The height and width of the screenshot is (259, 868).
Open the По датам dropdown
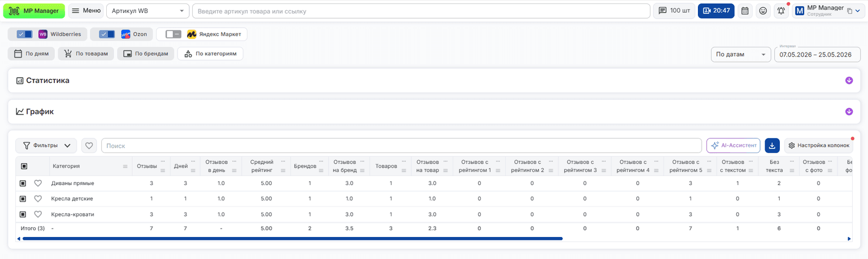pyautogui.click(x=741, y=55)
